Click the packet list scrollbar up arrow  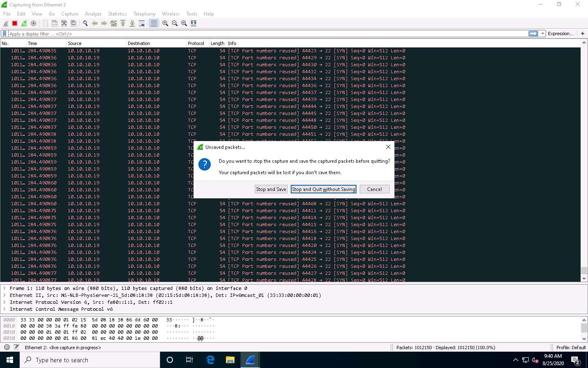click(x=584, y=43)
